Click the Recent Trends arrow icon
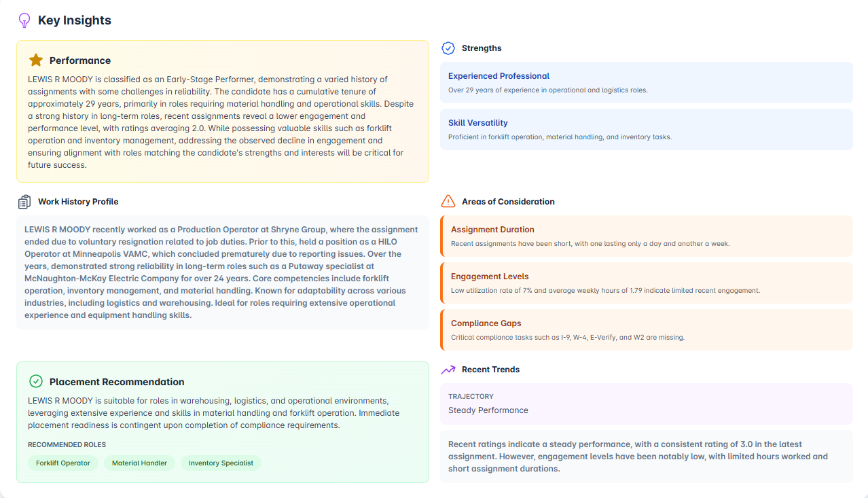Viewport: 868px width, 498px height. 448,370
